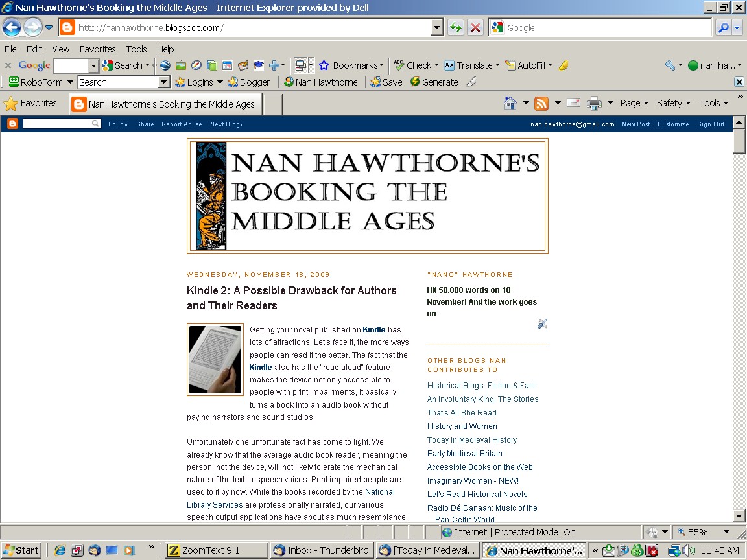Click the yellow highlighter icon
Image resolution: width=747 pixels, height=560 pixels.
point(563,65)
